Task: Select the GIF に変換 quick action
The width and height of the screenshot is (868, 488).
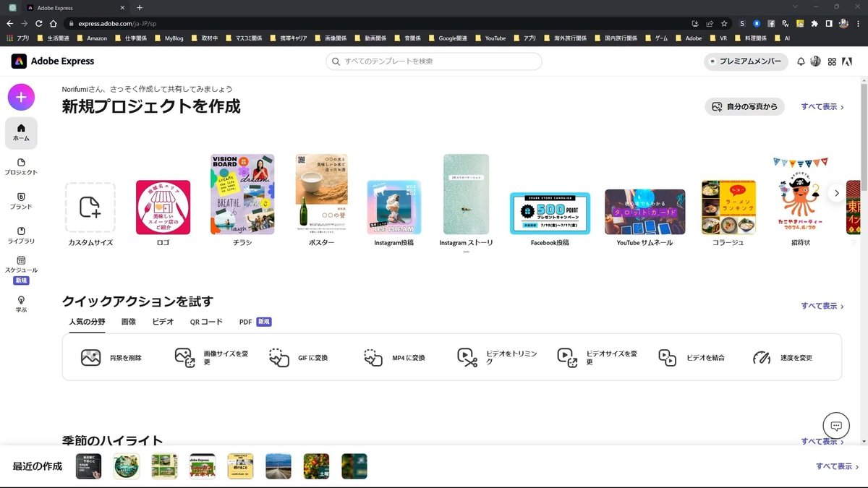Action: (299, 357)
